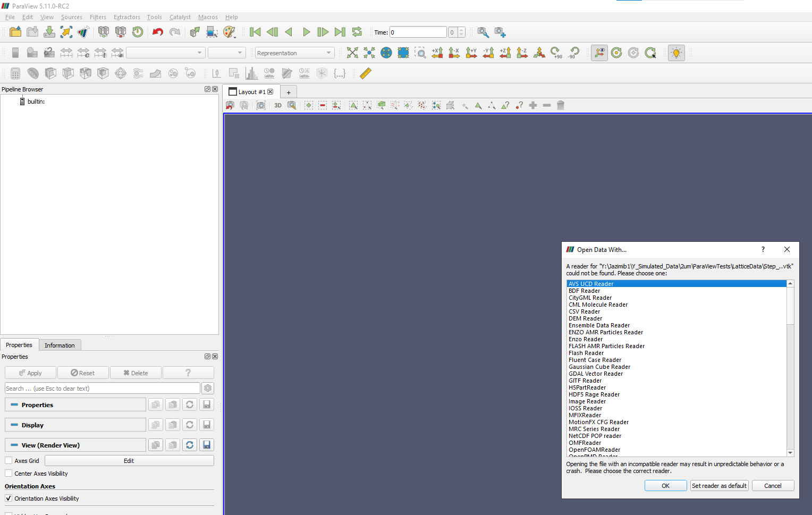The width and height of the screenshot is (812, 515).
Task: Increment the time step spinner
Action: [462, 30]
